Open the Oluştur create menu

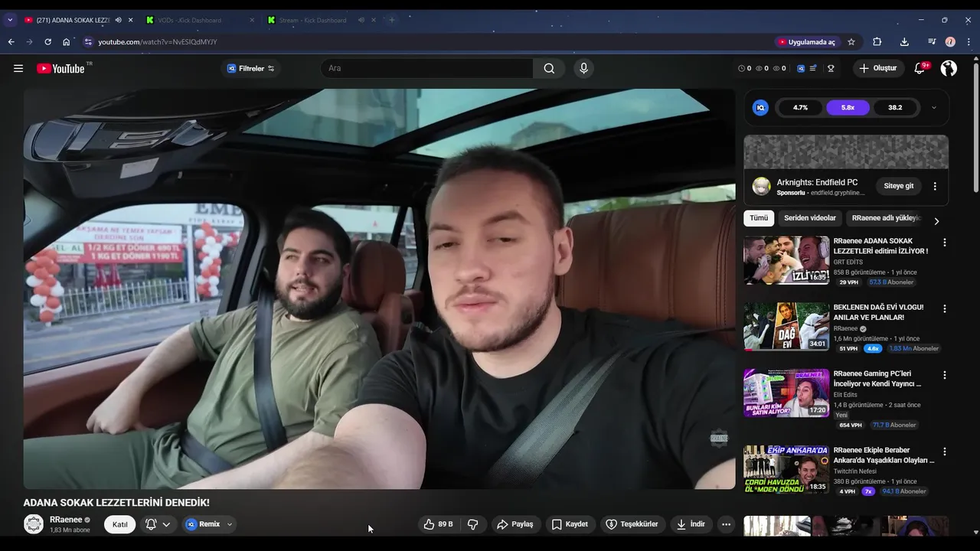click(877, 68)
